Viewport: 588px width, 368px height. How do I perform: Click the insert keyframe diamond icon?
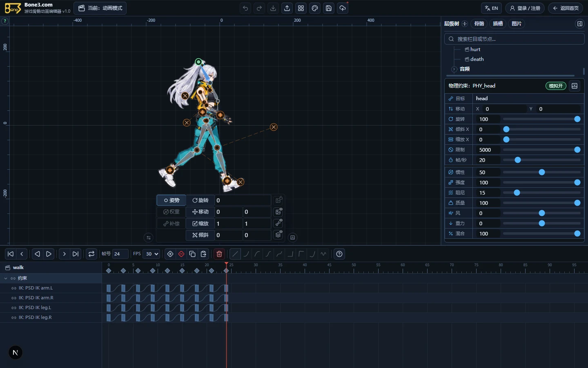pos(170,254)
